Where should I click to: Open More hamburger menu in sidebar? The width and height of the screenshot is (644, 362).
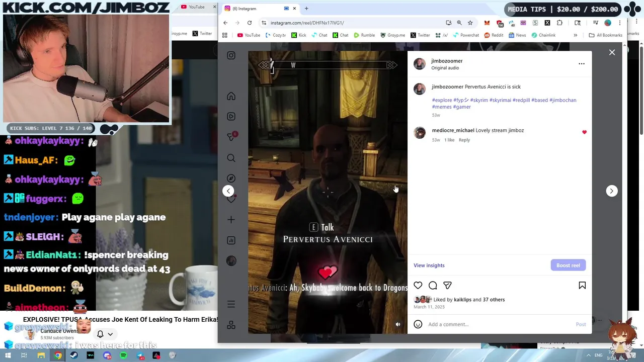coord(231,304)
